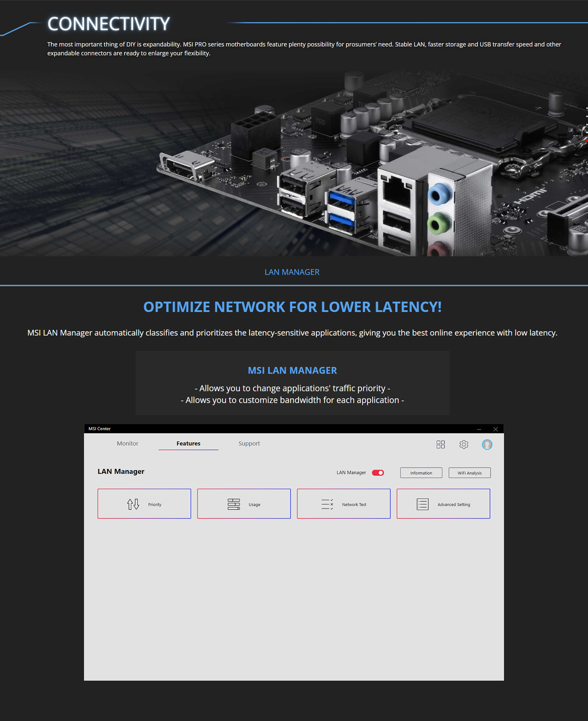Click the line about changing traffic priority
The image size is (588, 721).
point(292,388)
